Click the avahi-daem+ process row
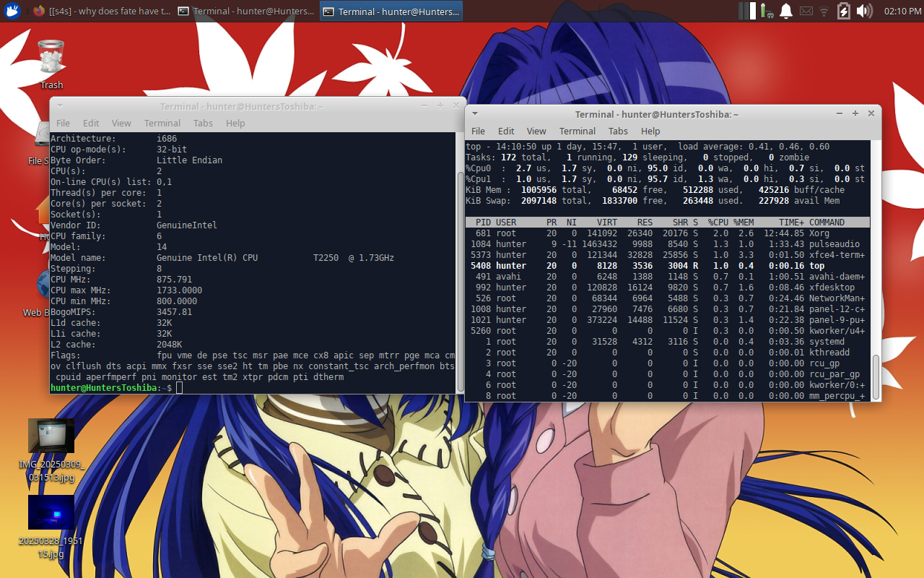This screenshot has width=924, height=578. tap(668, 277)
